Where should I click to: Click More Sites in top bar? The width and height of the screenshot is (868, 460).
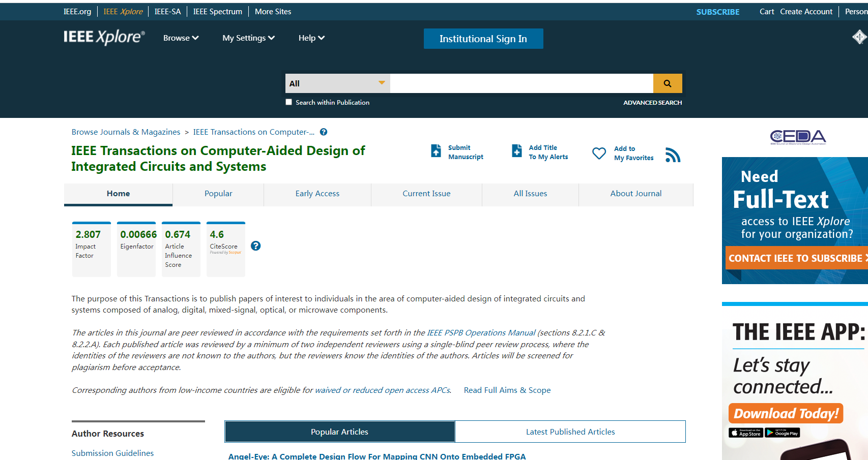(273, 12)
